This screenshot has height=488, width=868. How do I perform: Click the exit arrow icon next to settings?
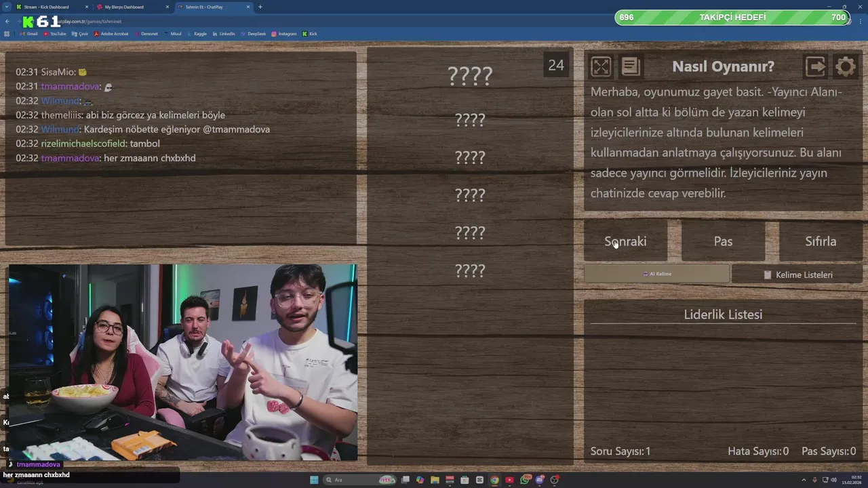(816, 66)
